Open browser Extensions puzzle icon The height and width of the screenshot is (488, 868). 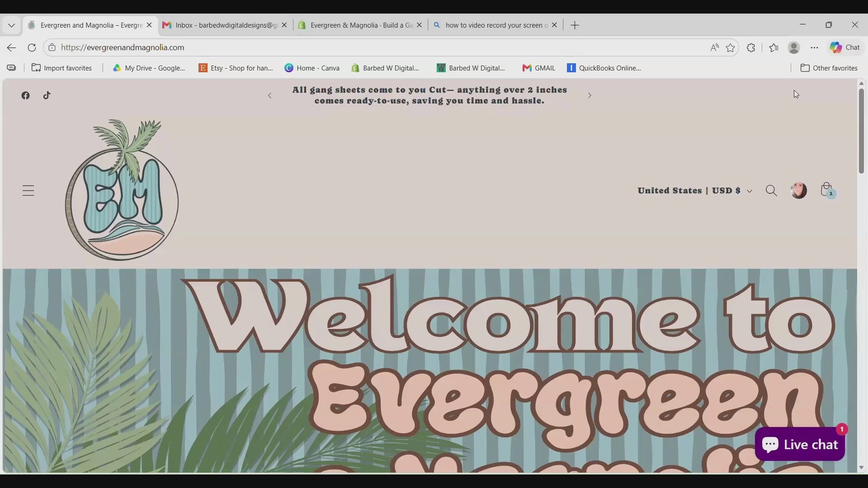click(x=751, y=47)
